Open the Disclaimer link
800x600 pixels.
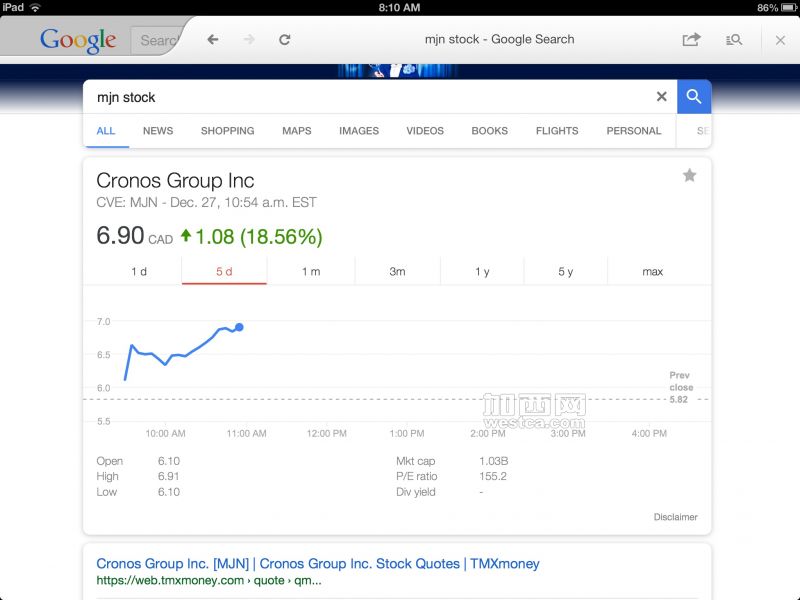(x=675, y=517)
